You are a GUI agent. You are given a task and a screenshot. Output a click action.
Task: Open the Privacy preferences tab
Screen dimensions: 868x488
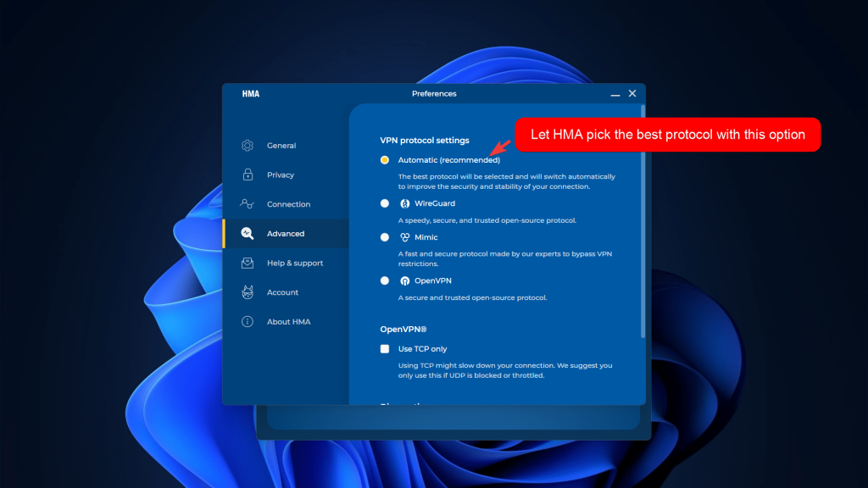(286, 175)
